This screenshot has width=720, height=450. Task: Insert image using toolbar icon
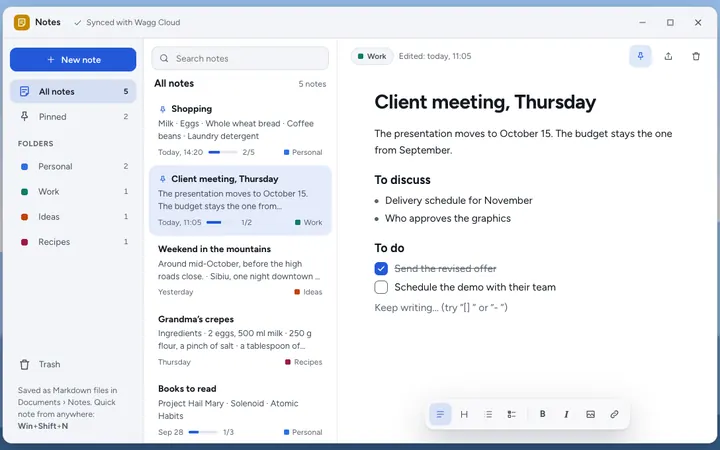pyautogui.click(x=591, y=414)
